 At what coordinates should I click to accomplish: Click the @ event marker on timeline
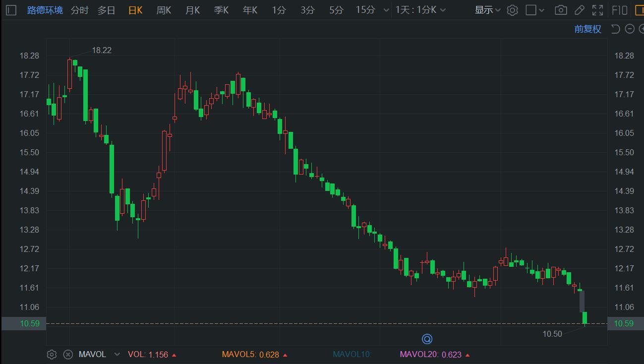pyautogui.click(x=427, y=339)
